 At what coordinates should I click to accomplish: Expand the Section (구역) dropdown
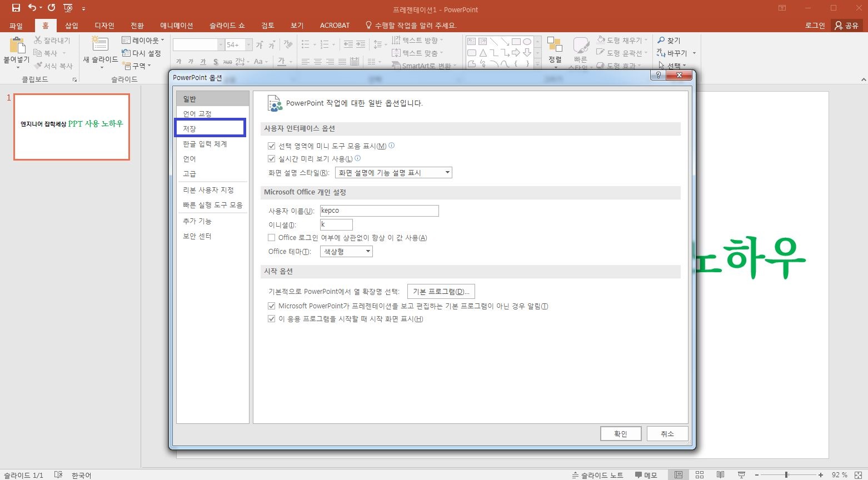coord(137,66)
